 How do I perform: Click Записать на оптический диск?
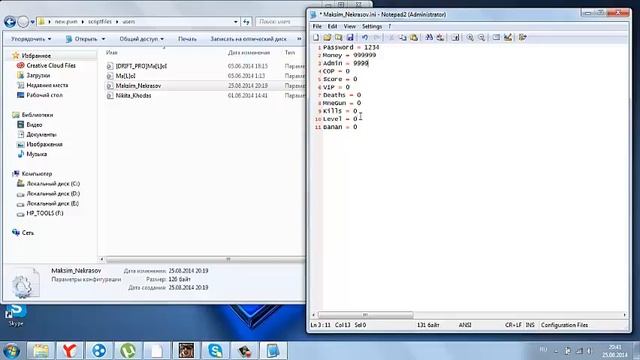tap(248, 39)
